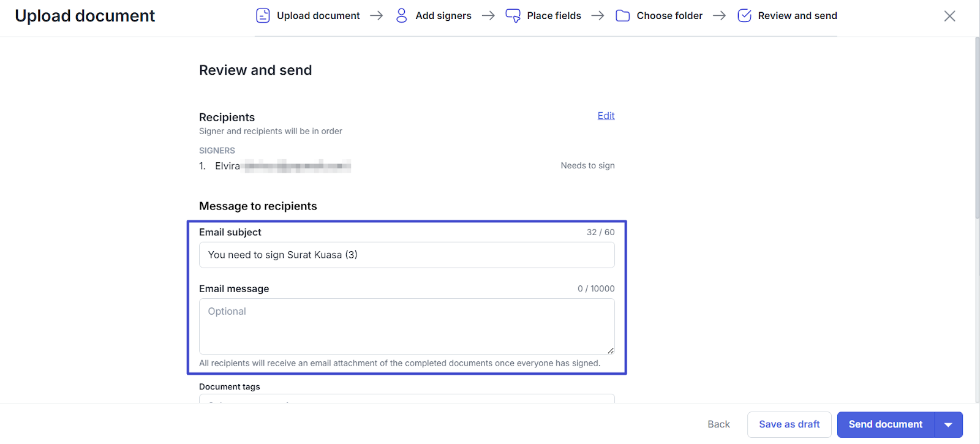The height and width of the screenshot is (444, 980).
Task: Grab the Email message resize handle
Action: pos(610,350)
